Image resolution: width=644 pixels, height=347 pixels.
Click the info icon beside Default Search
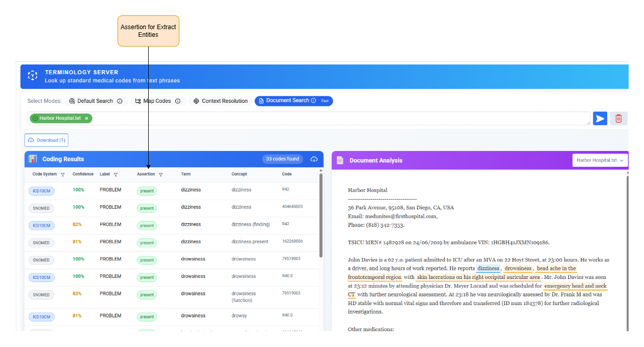click(x=120, y=101)
